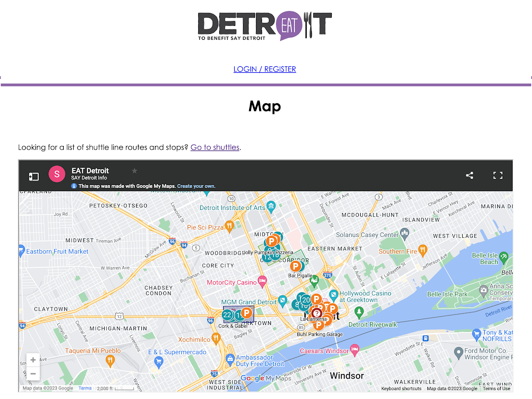Select the Anna Scripps Conservatory camera marker

(x=483, y=290)
